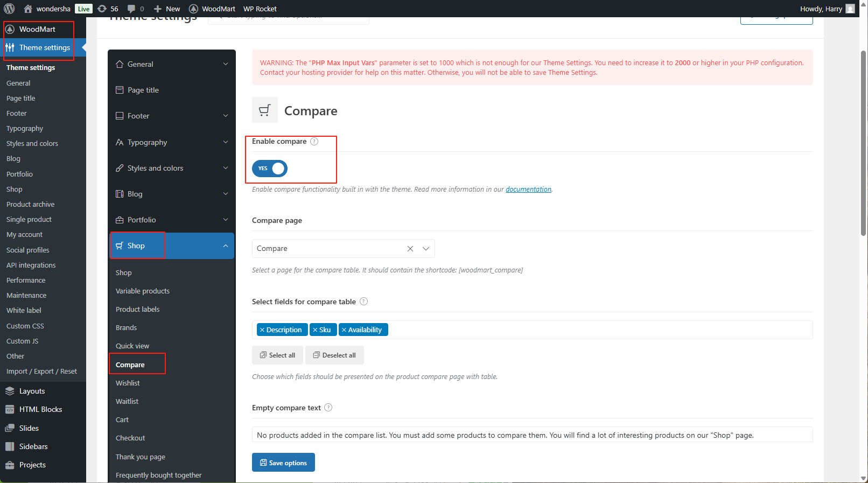Open the site home icon for wondersha
The height and width of the screenshot is (483, 868).
point(28,9)
